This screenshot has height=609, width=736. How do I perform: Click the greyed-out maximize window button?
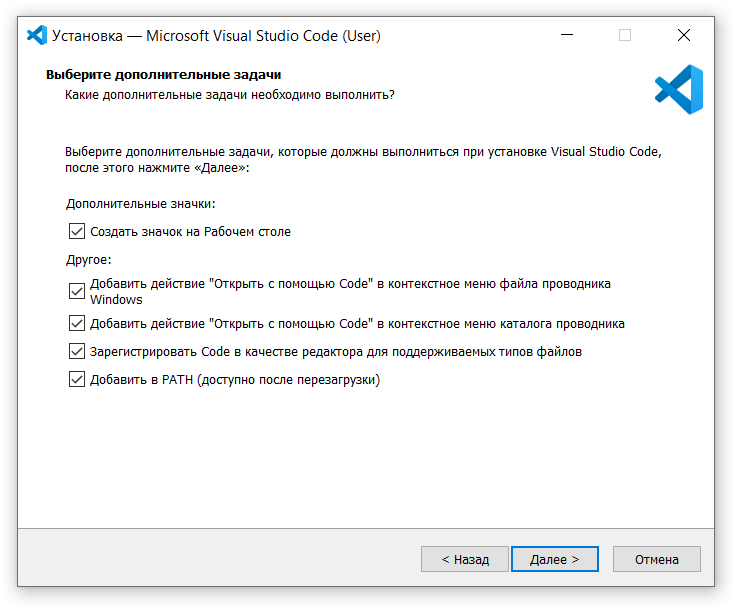coord(625,35)
